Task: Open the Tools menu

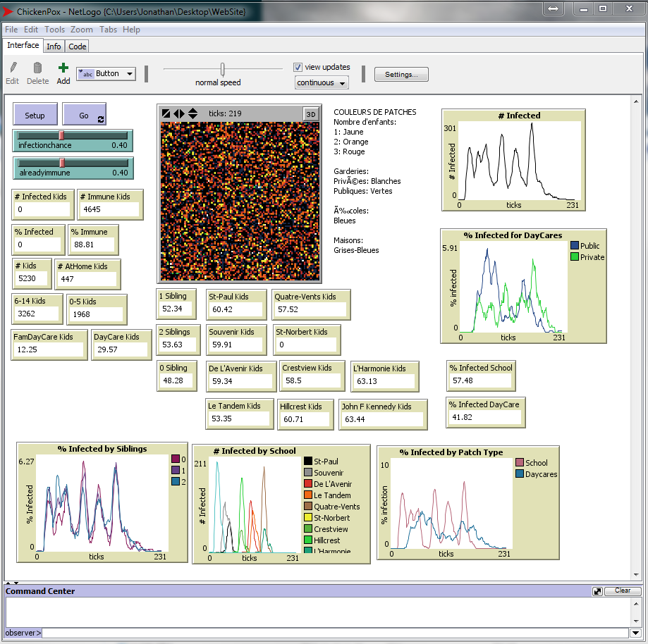Action: point(54,30)
